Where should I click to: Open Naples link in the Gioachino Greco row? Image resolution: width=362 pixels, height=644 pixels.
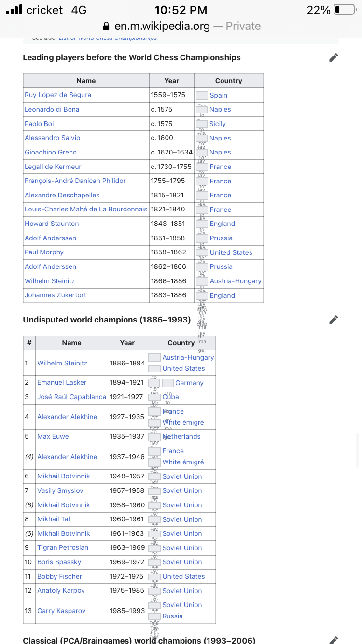point(220,152)
